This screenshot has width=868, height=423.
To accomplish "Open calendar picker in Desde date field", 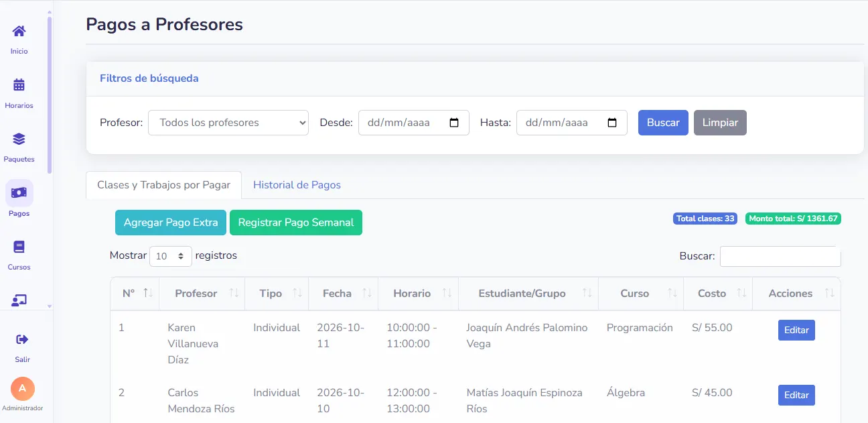I will coord(454,123).
